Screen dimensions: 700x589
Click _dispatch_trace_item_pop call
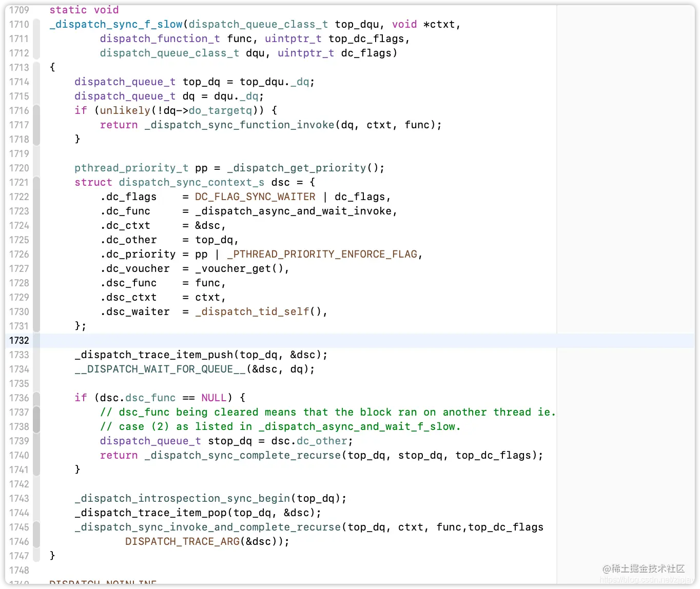pos(150,513)
